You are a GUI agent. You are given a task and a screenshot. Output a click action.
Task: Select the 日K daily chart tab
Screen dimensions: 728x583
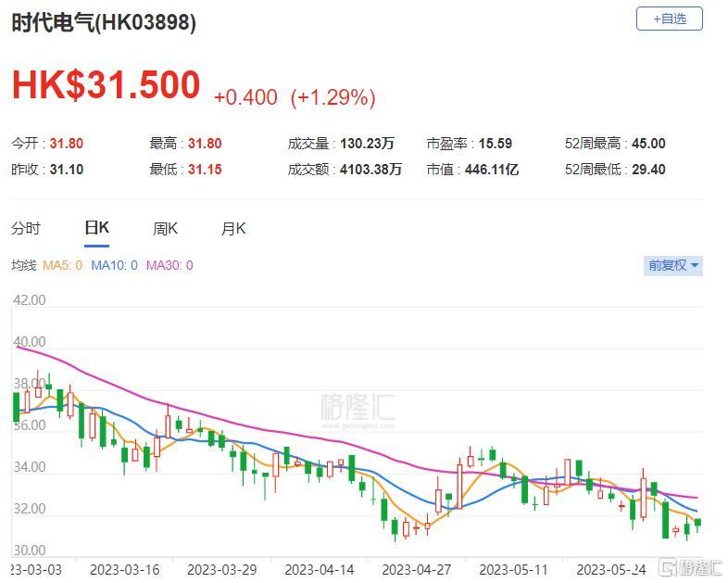pyautogui.click(x=97, y=228)
